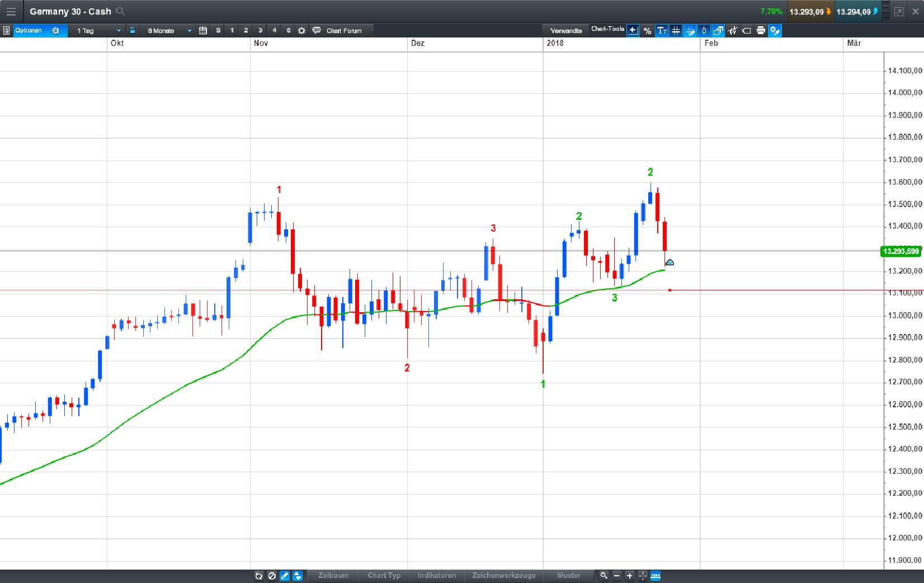The width and height of the screenshot is (924, 583).
Task: Select the text annotation Tt icon
Action: (x=662, y=31)
